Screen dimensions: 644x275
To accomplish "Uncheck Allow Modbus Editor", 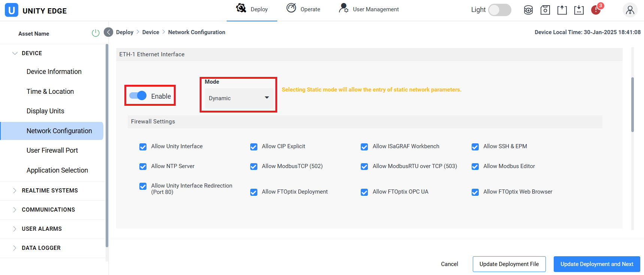I will [475, 167].
